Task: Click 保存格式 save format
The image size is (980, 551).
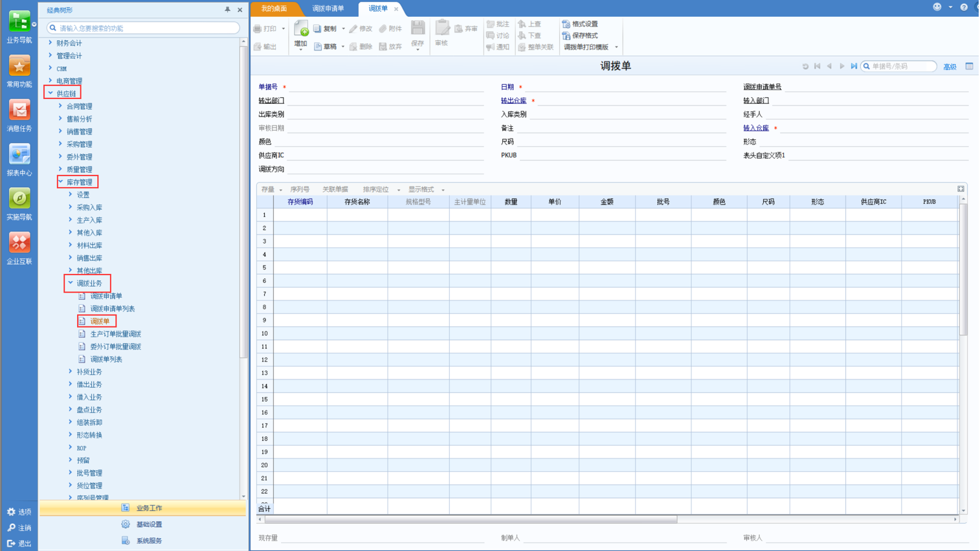Action: [x=580, y=36]
